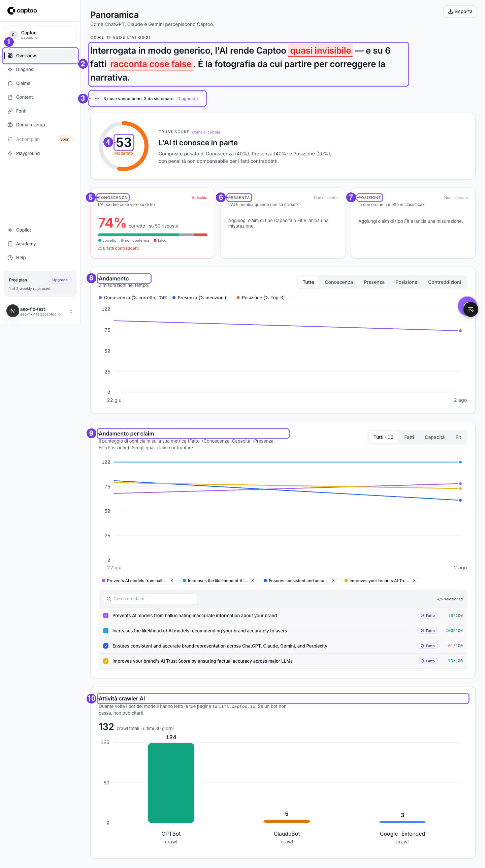
Task: Open the Fonti link icon
Action: pos(10,111)
